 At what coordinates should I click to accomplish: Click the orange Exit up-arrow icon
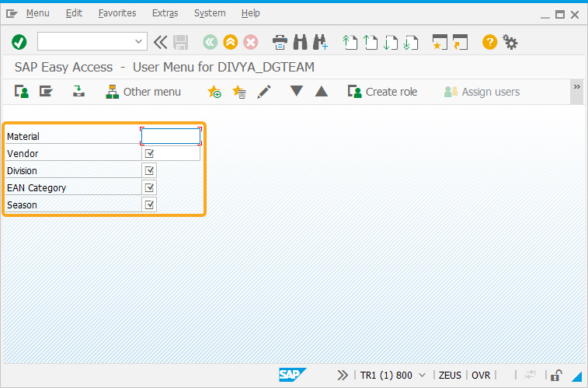pyautogui.click(x=230, y=42)
